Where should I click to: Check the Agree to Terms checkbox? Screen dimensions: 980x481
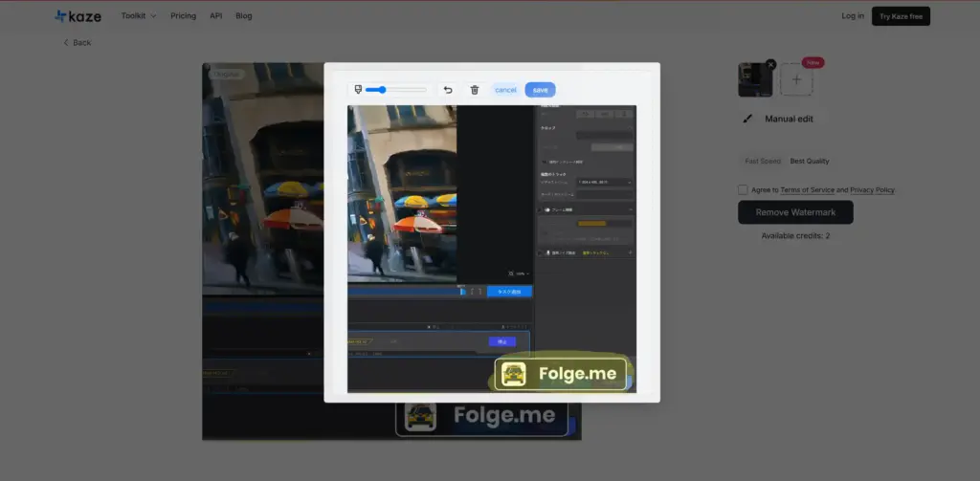pyautogui.click(x=743, y=190)
